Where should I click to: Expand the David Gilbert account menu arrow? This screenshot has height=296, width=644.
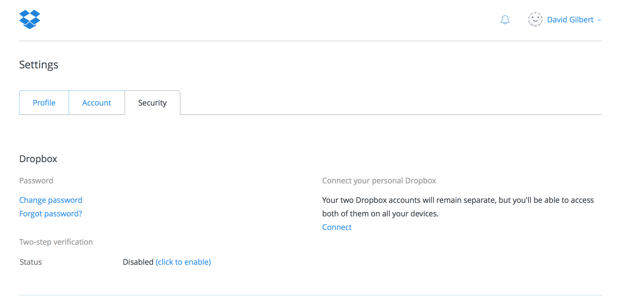click(x=599, y=20)
